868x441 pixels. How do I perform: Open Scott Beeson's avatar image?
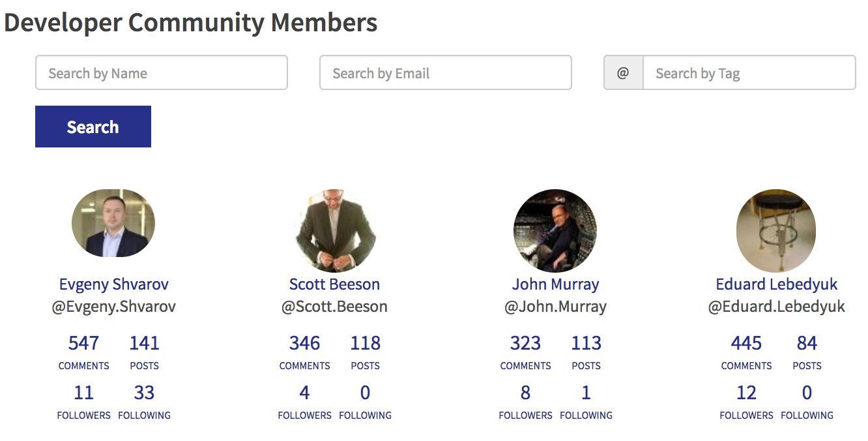[334, 231]
